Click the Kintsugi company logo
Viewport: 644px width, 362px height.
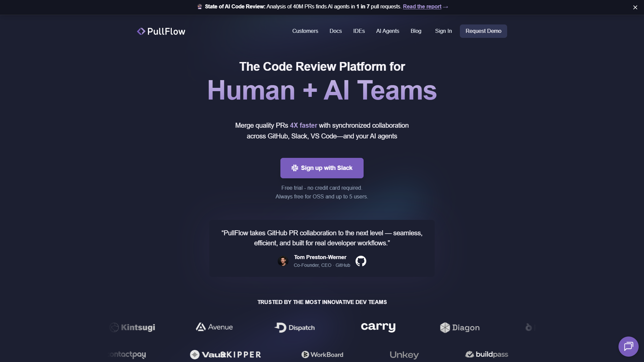(x=132, y=327)
